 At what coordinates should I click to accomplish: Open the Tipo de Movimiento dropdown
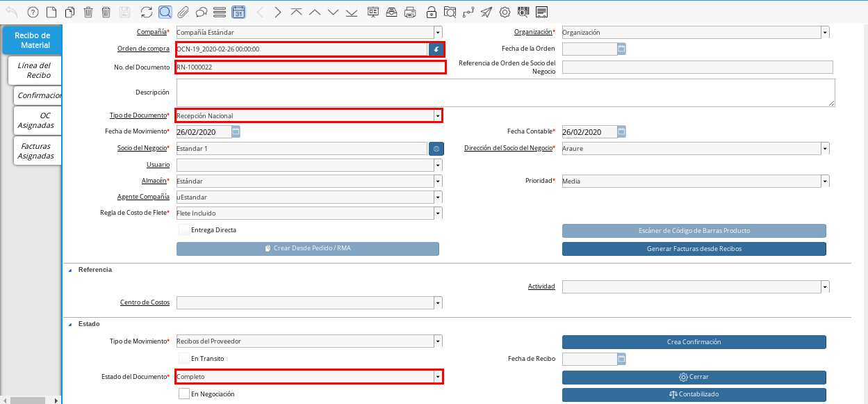point(438,341)
